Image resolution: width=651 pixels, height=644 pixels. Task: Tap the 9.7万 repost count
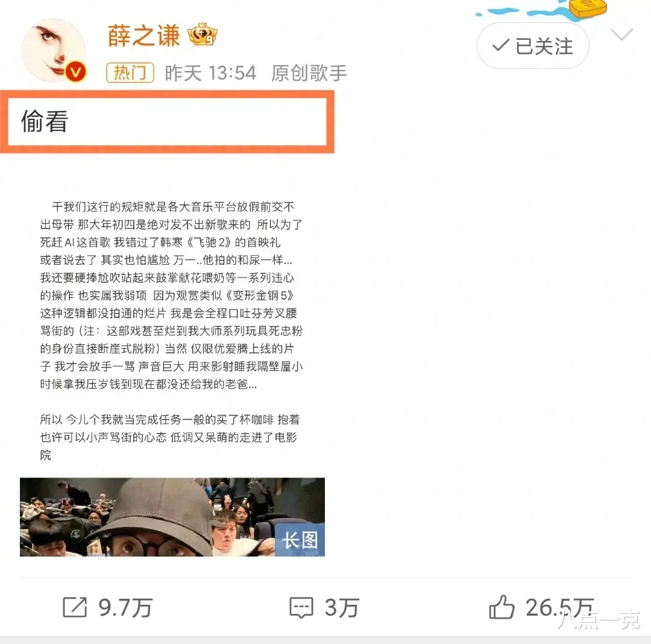(x=125, y=608)
